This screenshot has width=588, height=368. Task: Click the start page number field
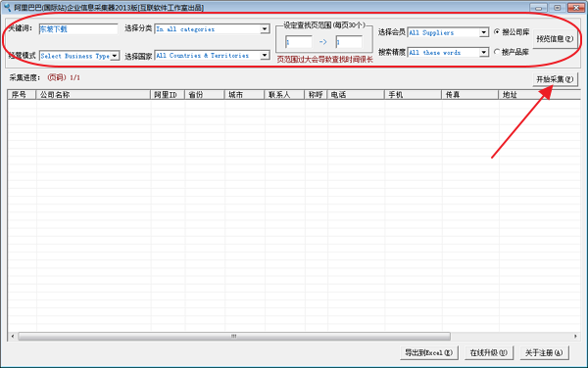(299, 42)
